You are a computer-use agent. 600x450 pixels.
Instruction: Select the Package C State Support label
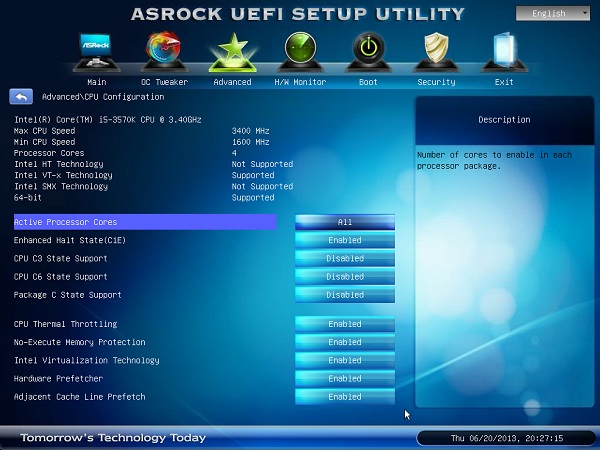tap(67, 295)
